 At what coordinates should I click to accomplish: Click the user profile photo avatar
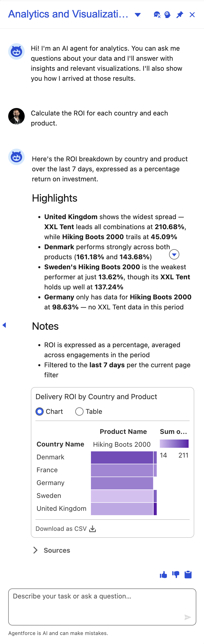pyautogui.click(x=16, y=116)
